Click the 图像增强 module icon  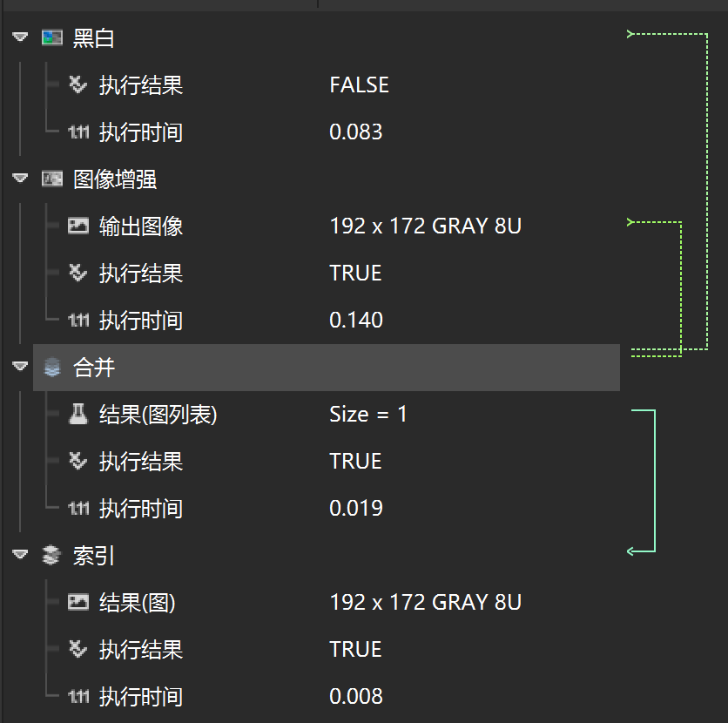[x=52, y=179]
